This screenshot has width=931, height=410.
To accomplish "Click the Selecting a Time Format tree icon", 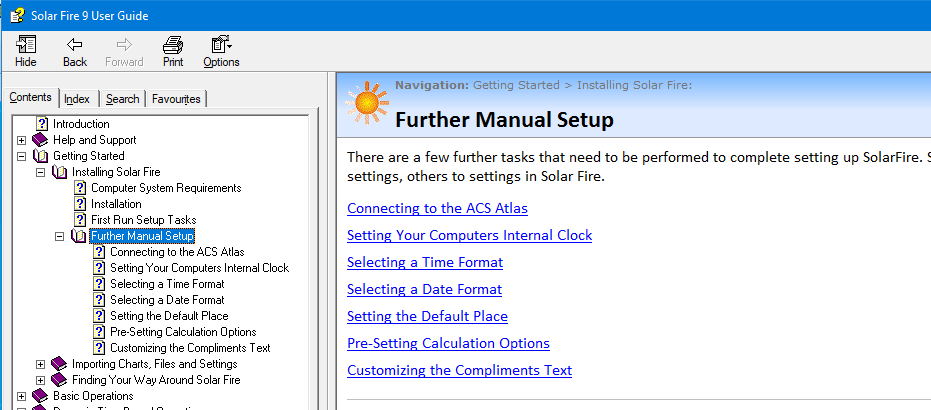I will pyautogui.click(x=99, y=284).
